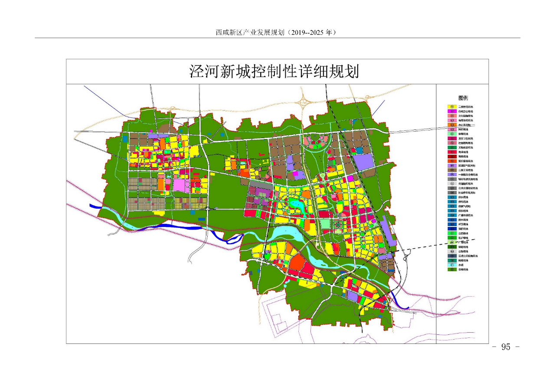
Task: Click the legend heading 图例
Action: pos(463,98)
